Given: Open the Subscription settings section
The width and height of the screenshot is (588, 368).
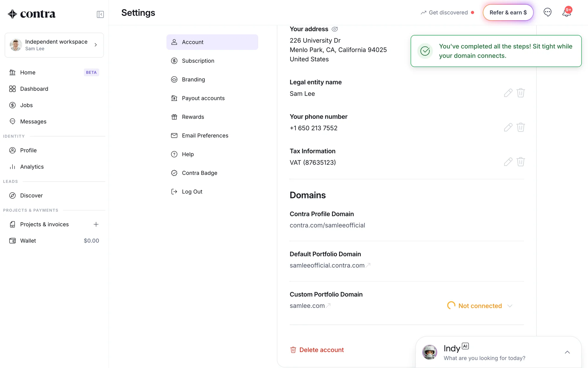Looking at the screenshot, I should pyautogui.click(x=198, y=61).
